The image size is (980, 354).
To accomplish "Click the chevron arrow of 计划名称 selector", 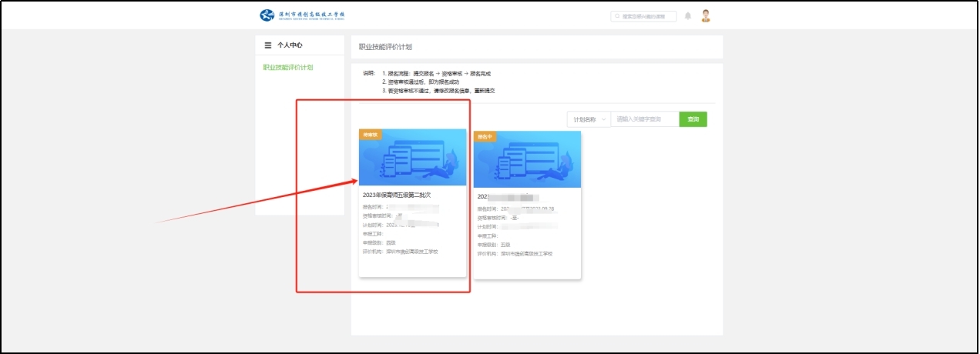I will 603,119.
